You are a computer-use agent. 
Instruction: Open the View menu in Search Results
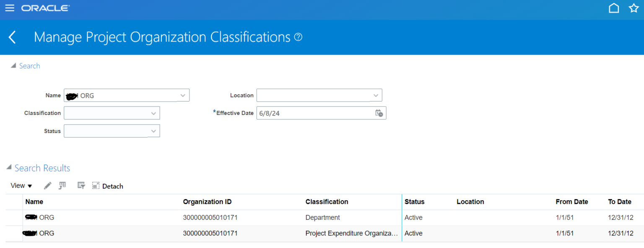20,185
